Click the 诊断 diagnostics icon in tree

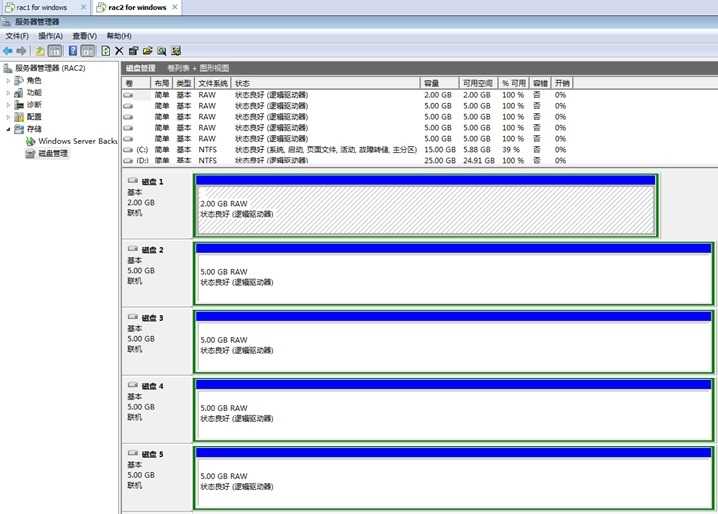19,105
